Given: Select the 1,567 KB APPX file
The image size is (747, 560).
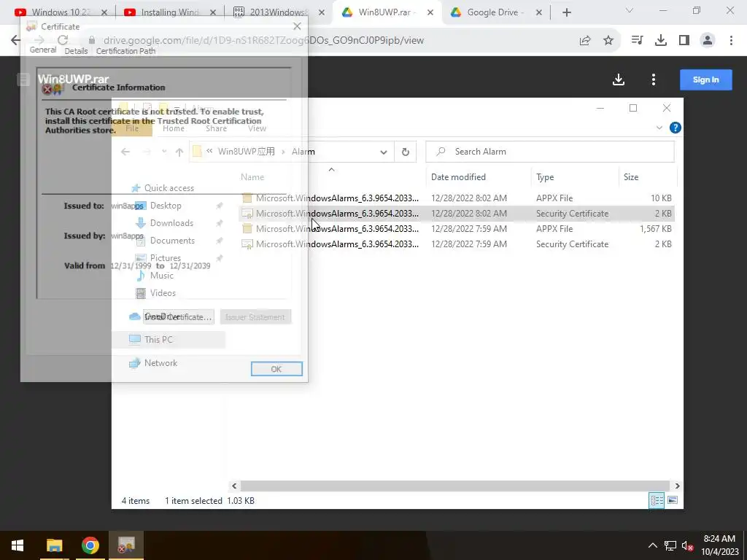Looking at the screenshot, I should coord(457,228).
